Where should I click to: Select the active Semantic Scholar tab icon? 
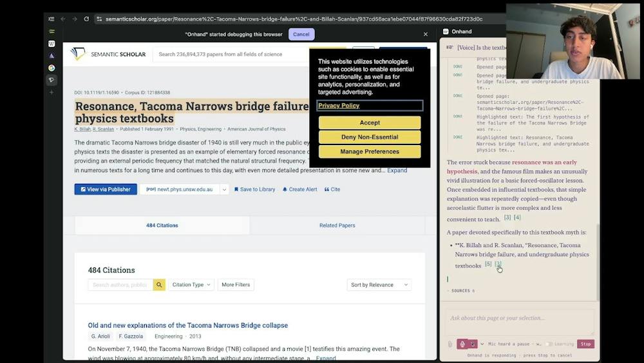52,80
